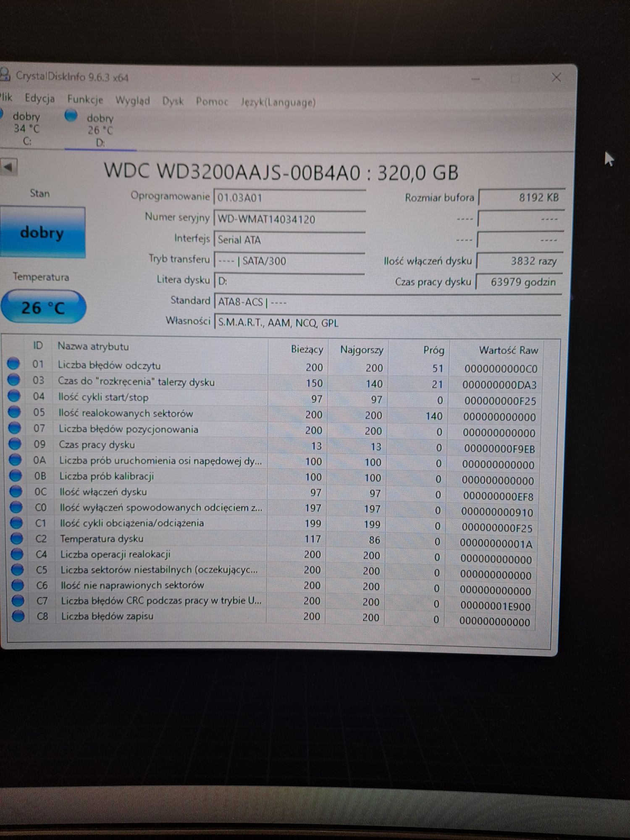
Task: Click status circle of attribute C1 row
Action: (16, 522)
